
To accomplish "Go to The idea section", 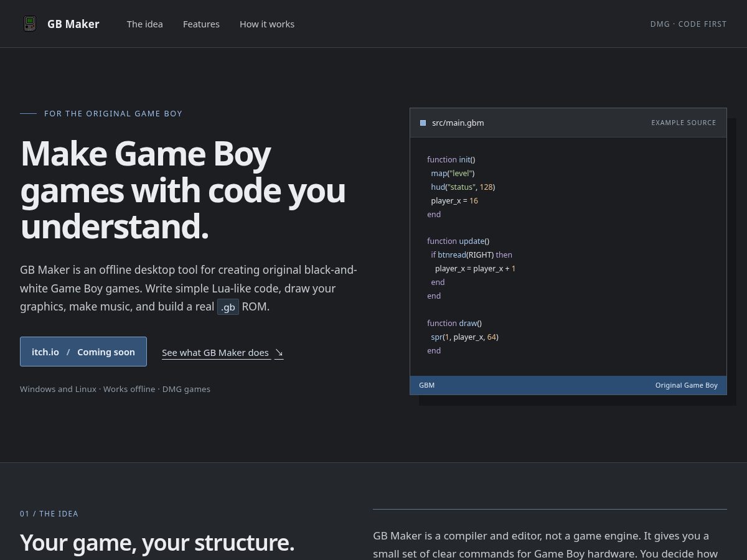I will pyautogui.click(x=145, y=24).
